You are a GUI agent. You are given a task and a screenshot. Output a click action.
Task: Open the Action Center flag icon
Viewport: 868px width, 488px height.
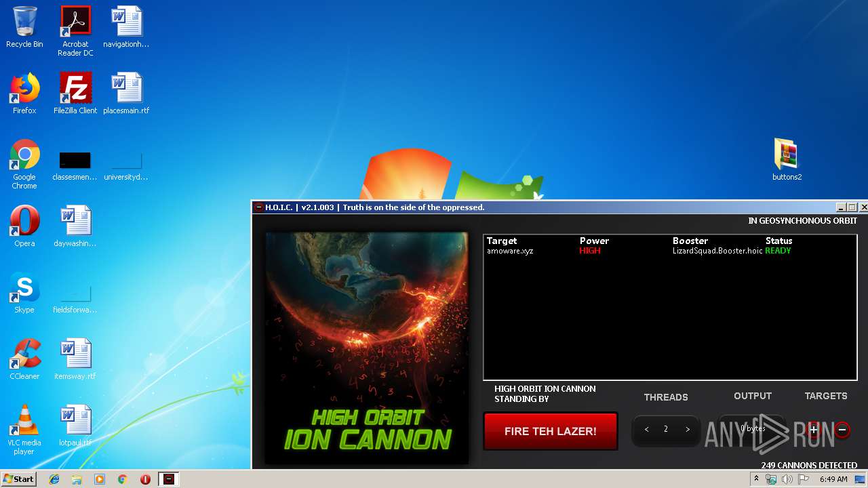(x=804, y=479)
